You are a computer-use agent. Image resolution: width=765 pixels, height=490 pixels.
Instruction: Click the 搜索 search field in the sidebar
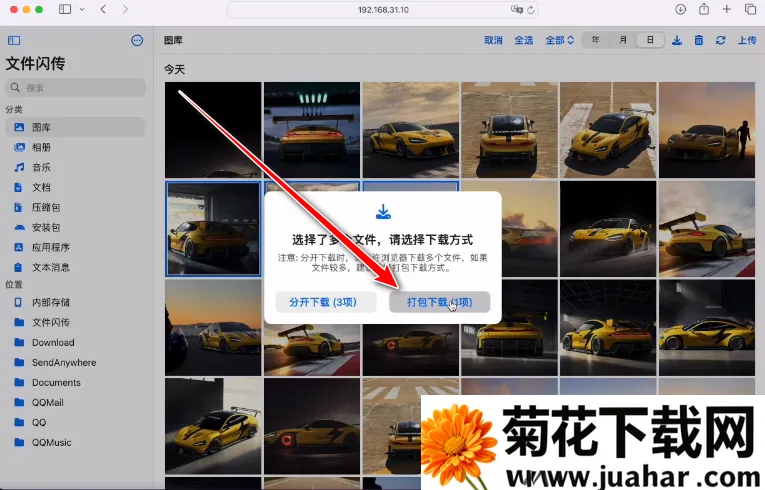[76, 88]
